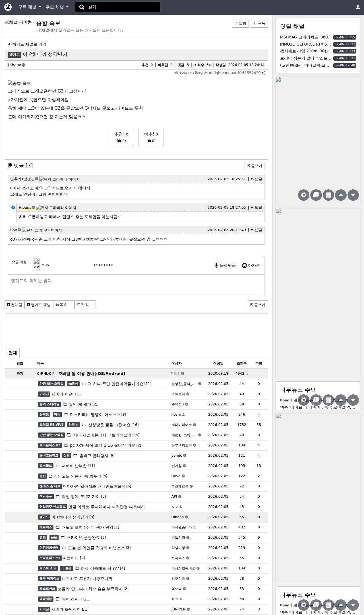The image size is (364, 615).
Task: Select the 추천컷 filter option
Action: (85, 305)
